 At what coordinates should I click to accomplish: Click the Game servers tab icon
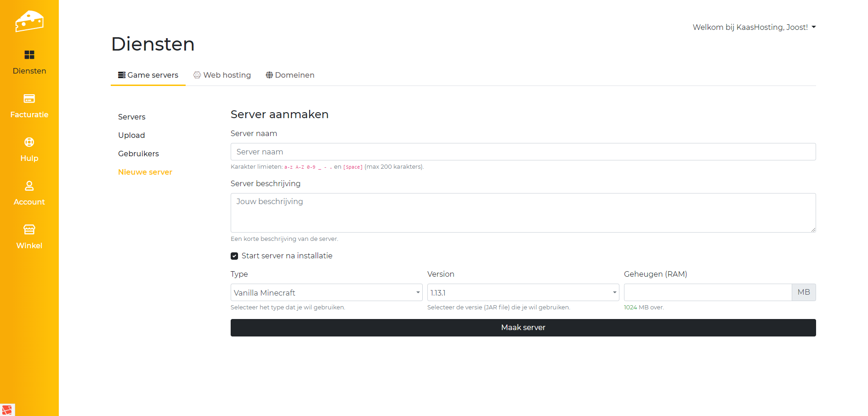(122, 75)
